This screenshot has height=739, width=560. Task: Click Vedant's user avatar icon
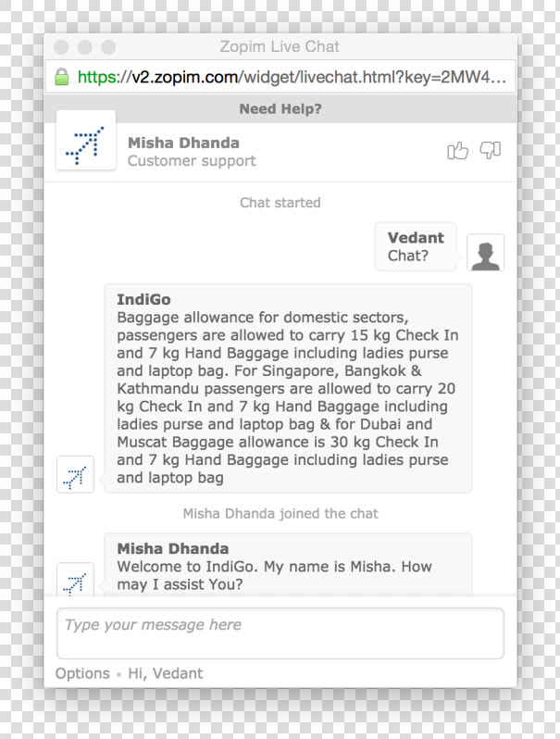tap(486, 253)
